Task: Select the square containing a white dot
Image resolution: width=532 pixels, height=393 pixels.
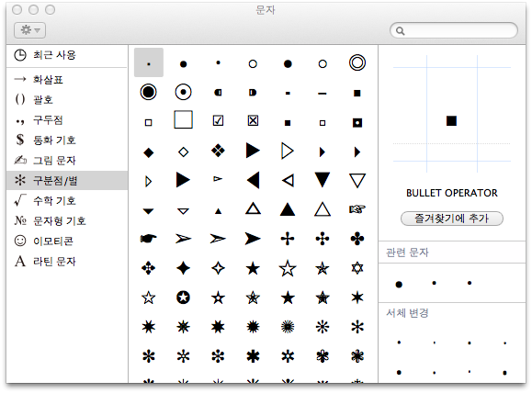Action: pos(357,122)
